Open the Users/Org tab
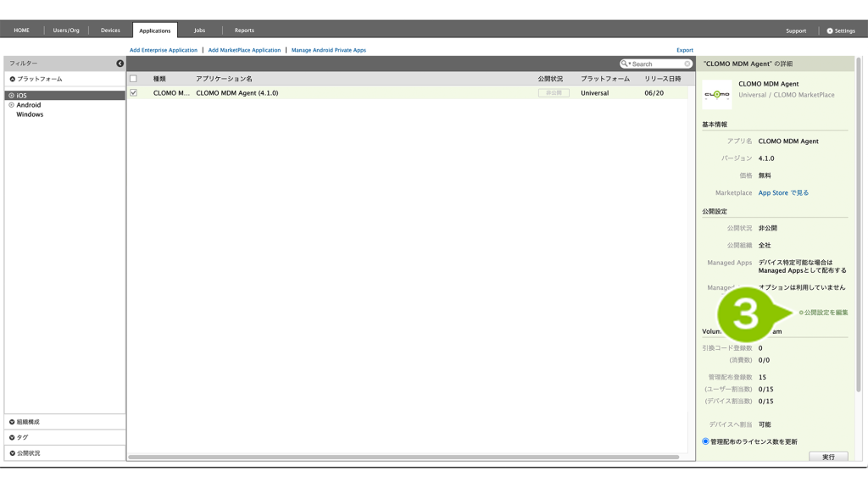This screenshot has width=868, height=488. 66,30
